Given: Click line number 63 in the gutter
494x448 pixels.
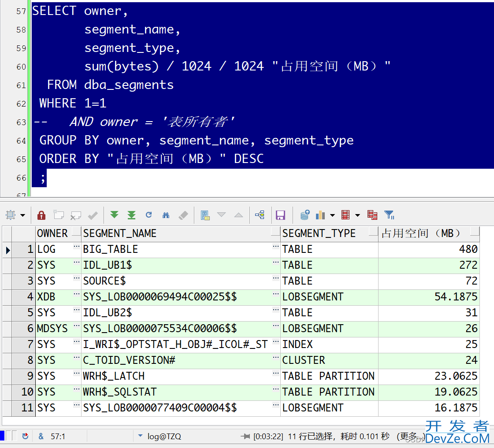Looking at the screenshot, I should click(21, 122).
